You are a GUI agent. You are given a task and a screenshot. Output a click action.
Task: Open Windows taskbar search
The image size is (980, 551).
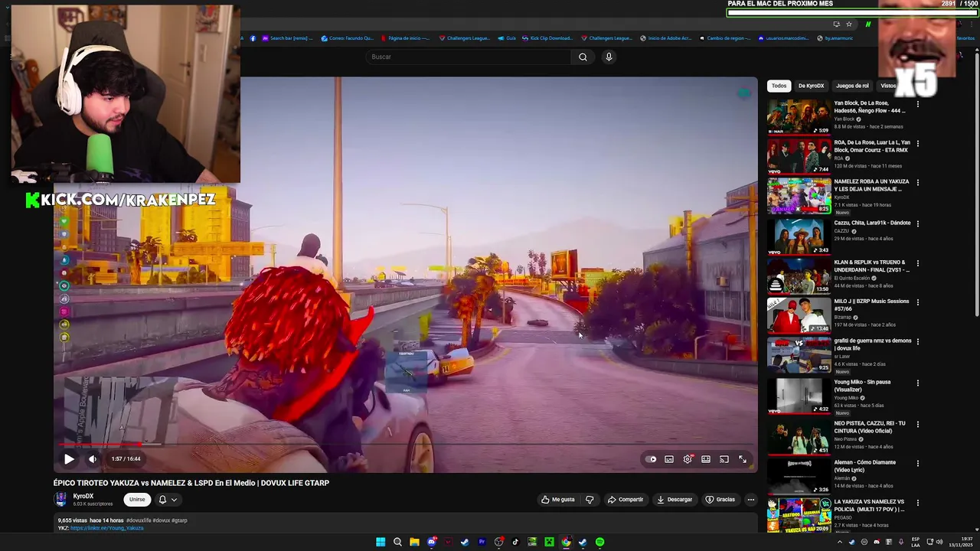(x=397, y=543)
